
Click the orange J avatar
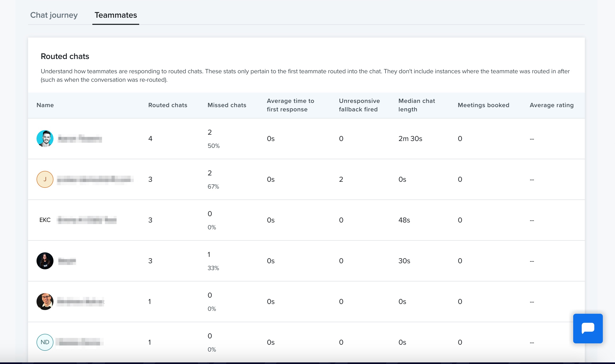tap(45, 179)
